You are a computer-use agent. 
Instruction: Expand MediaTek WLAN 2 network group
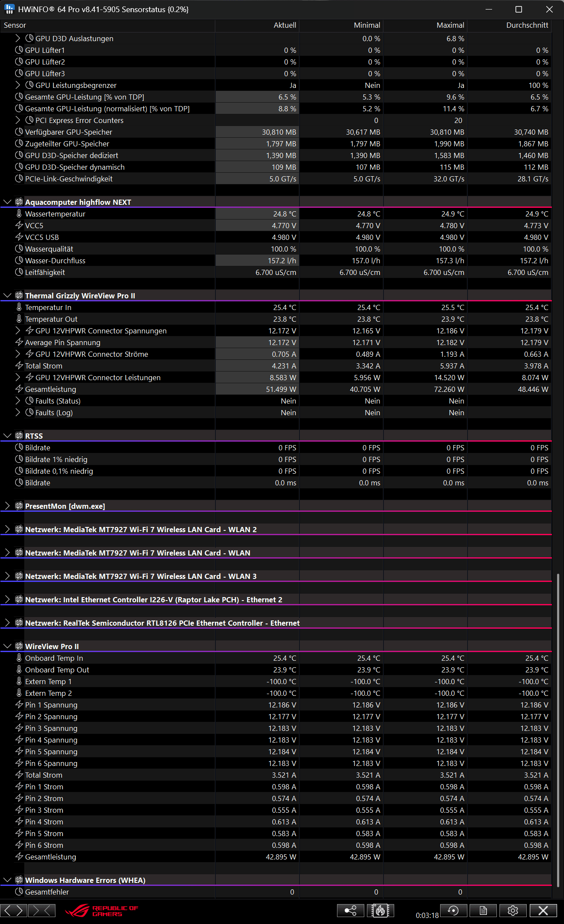point(7,529)
